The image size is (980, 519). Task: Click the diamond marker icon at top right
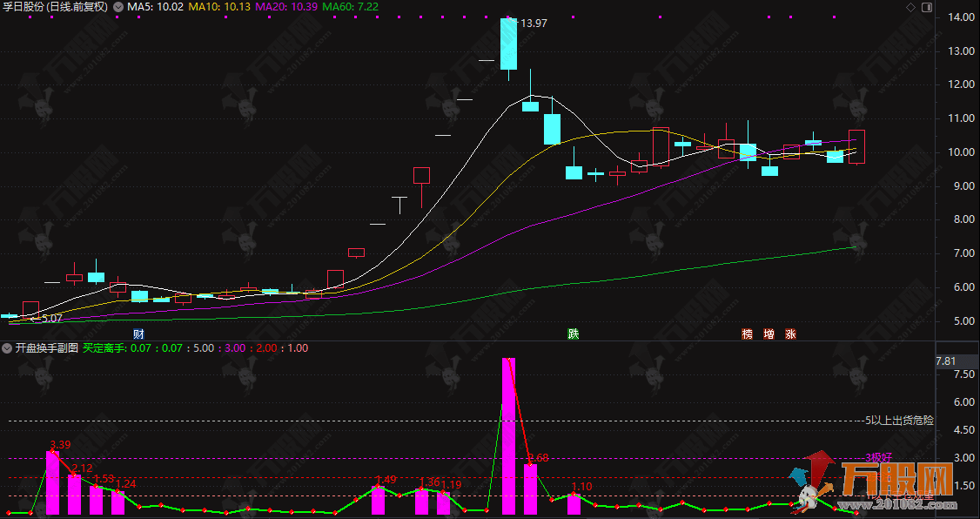point(910,7)
